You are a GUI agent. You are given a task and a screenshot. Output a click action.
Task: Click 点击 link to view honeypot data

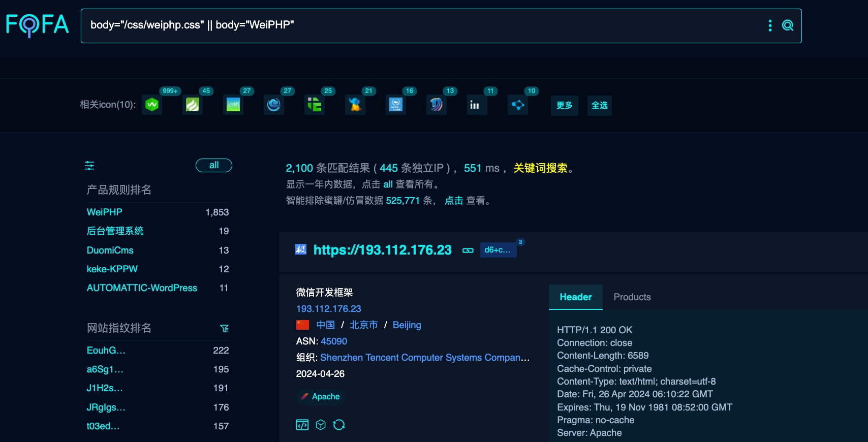454,201
